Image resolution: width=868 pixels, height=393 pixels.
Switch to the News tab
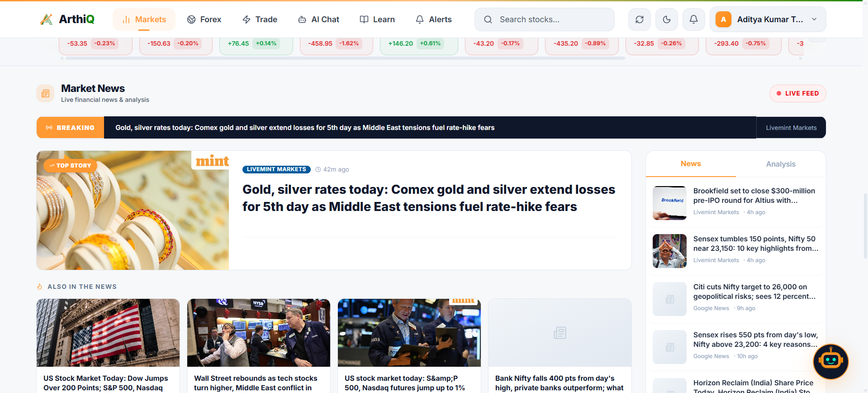click(x=691, y=164)
